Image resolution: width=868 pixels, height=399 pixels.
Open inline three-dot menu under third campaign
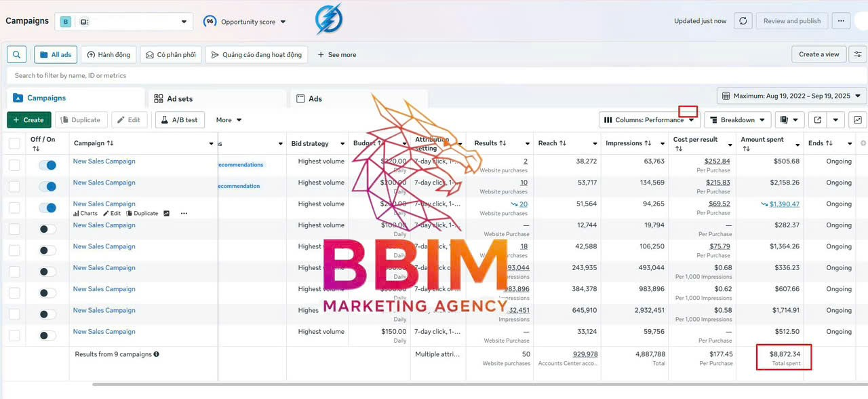tap(184, 213)
